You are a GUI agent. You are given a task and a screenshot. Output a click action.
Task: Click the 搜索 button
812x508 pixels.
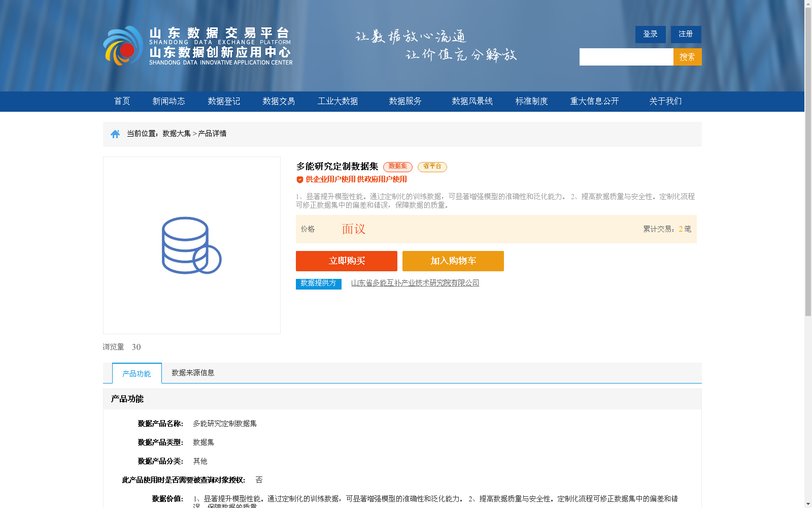pyautogui.click(x=688, y=57)
